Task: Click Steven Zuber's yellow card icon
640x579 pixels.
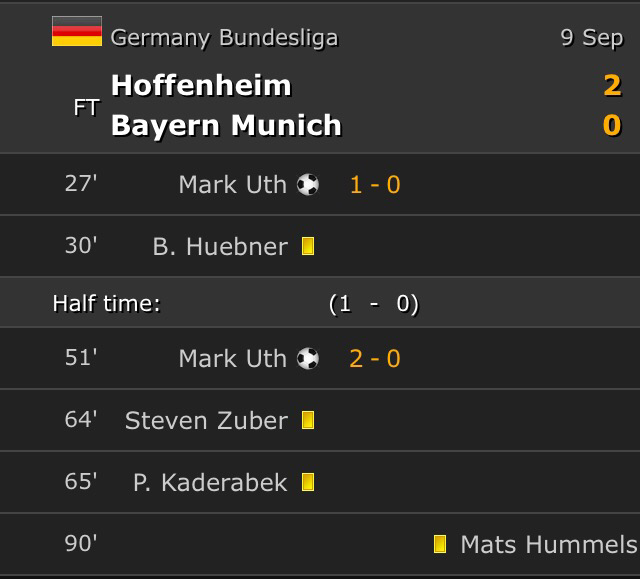Action: pyautogui.click(x=308, y=421)
